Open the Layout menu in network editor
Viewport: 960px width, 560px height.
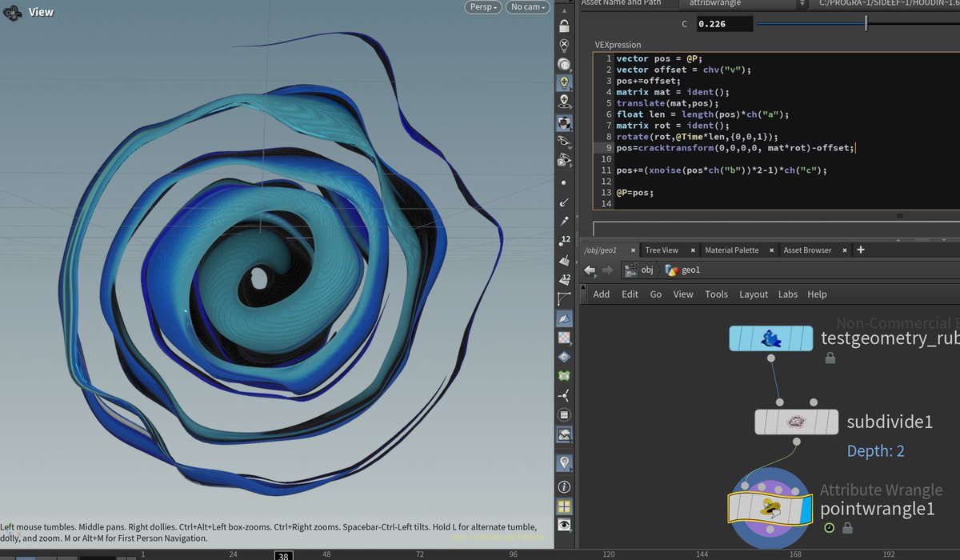point(754,294)
